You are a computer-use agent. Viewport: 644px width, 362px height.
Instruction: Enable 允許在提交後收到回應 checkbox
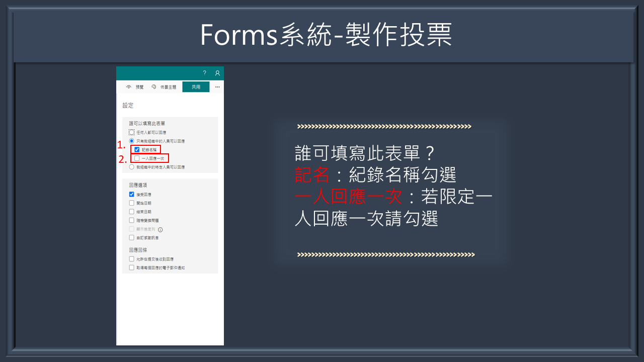[132, 259]
